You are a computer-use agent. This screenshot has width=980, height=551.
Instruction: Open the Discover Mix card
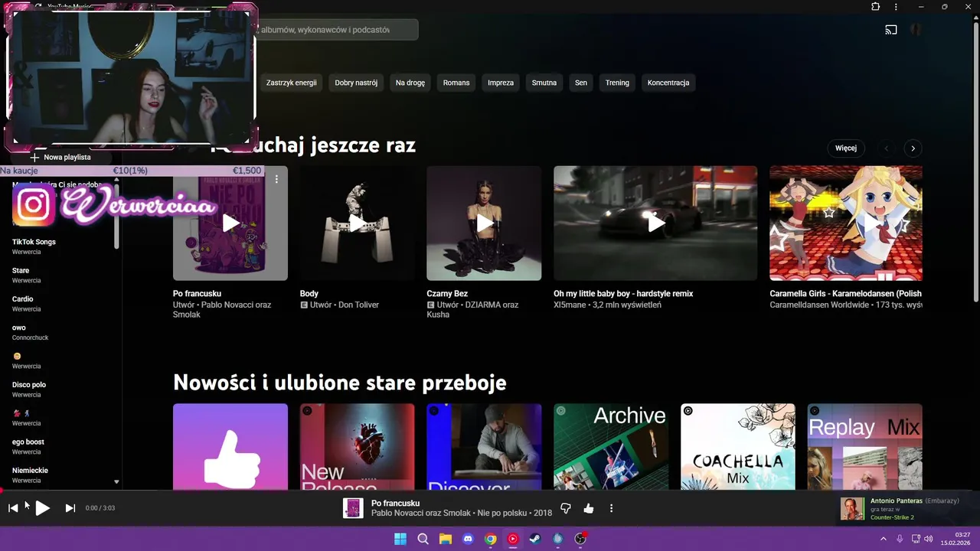point(484,447)
